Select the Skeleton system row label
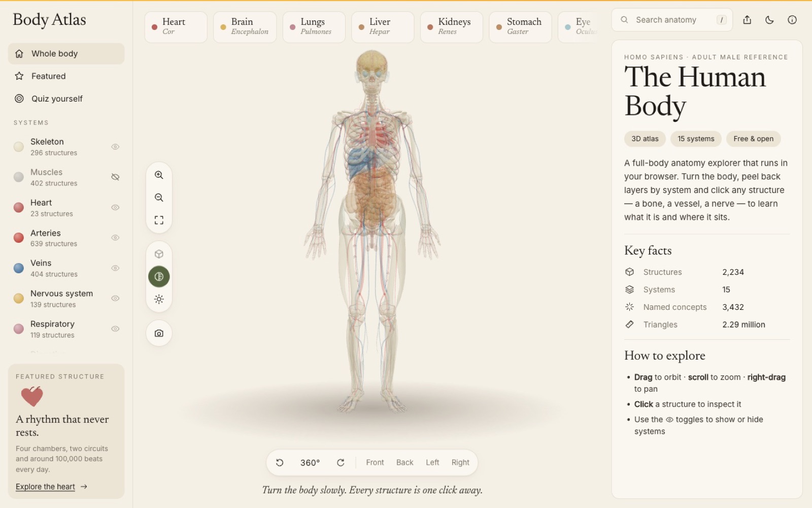 click(47, 142)
